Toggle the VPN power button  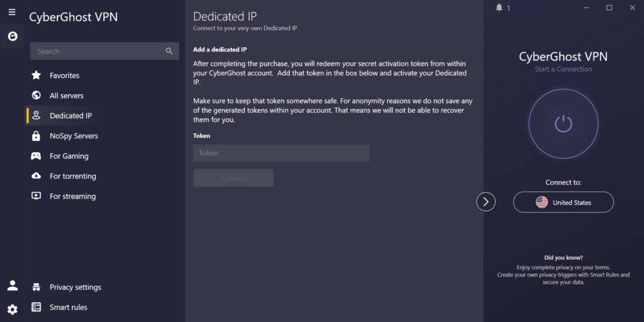(x=563, y=124)
